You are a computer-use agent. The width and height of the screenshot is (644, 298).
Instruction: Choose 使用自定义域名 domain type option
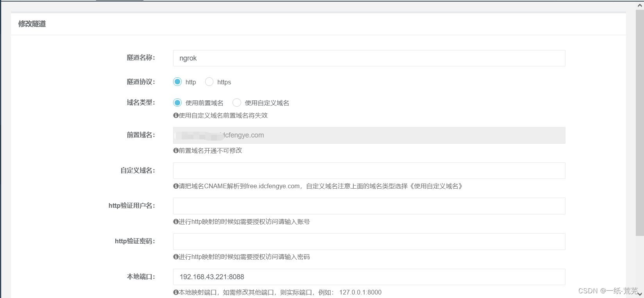point(237,103)
